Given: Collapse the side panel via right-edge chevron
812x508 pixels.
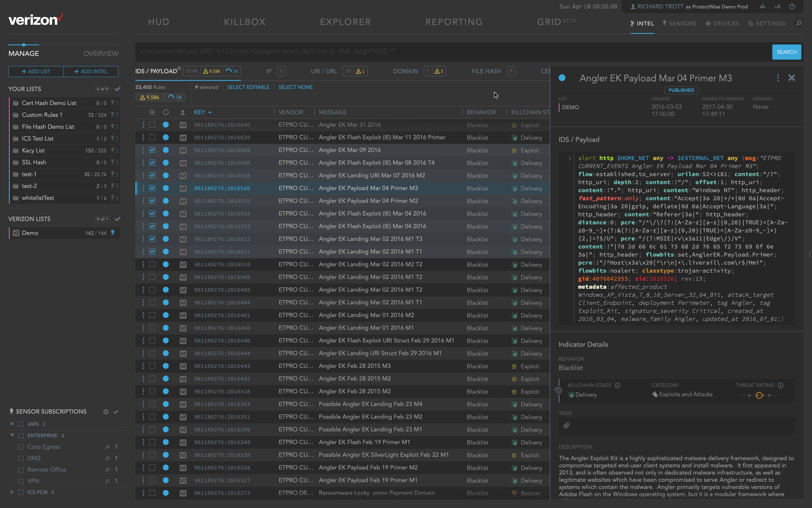Looking at the screenshot, I should click(809, 254).
